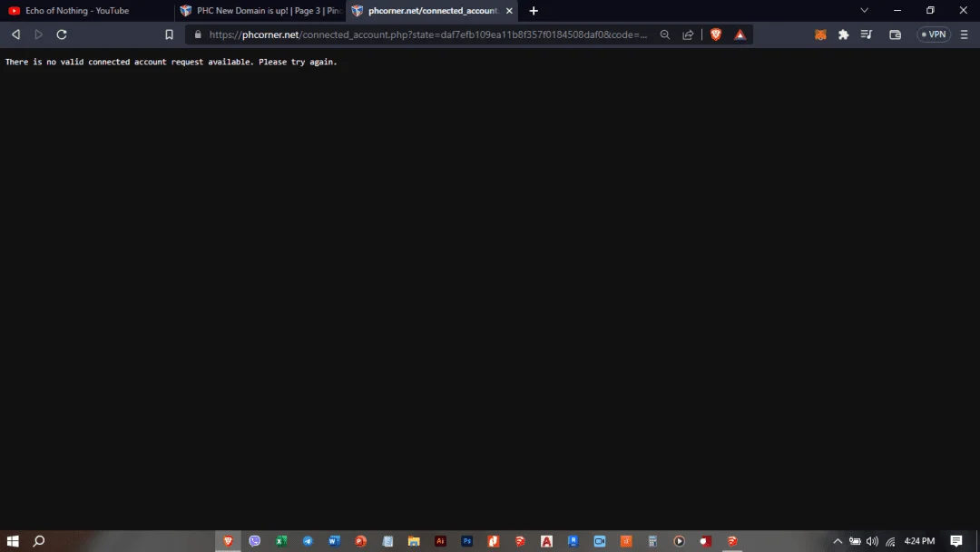
Task: Expand the tab search dropdown
Action: click(x=865, y=11)
